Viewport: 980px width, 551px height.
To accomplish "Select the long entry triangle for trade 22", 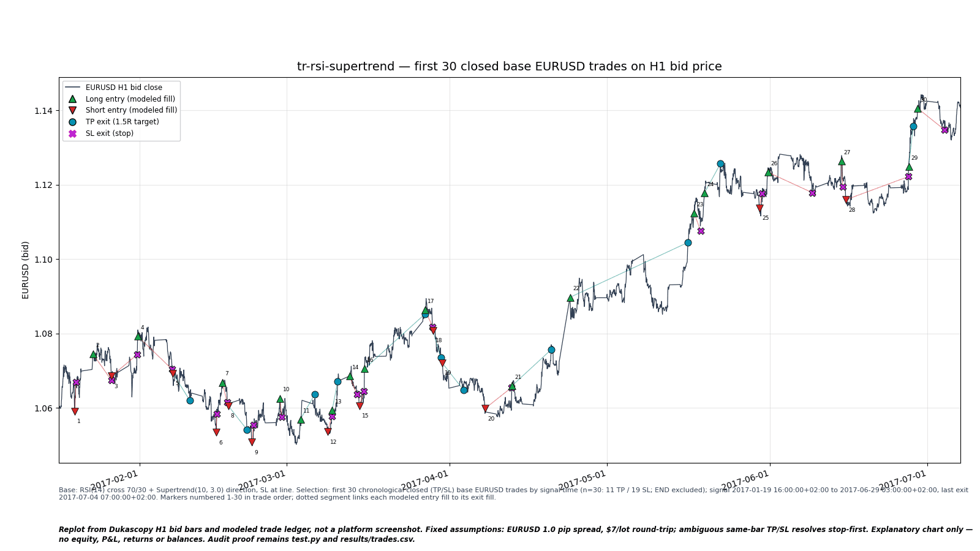I will (x=570, y=298).
